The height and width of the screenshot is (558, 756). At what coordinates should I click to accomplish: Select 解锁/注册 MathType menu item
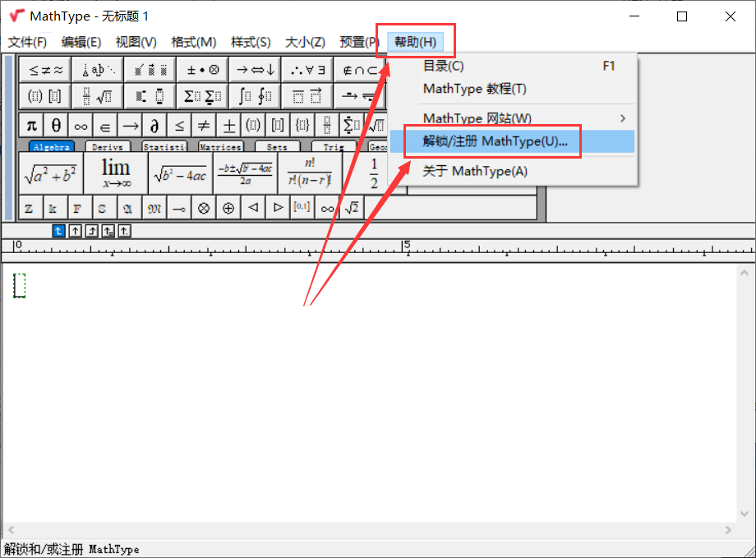coord(495,141)
